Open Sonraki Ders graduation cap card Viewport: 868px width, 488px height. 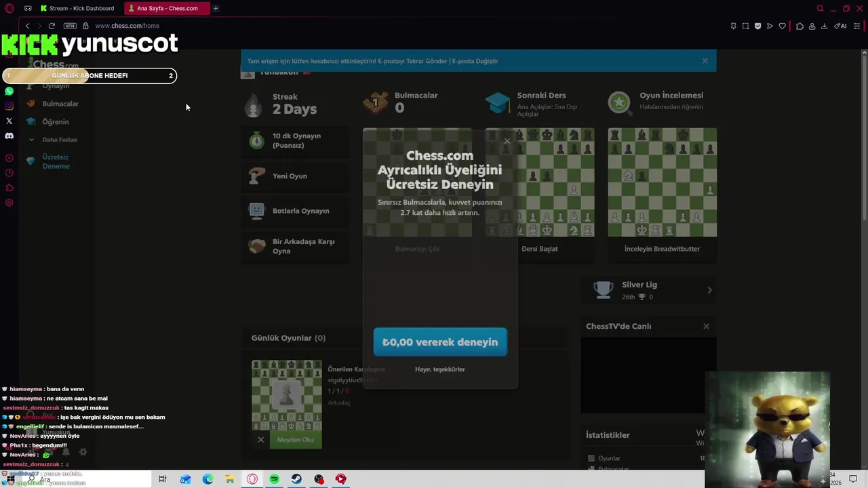tap(539, 104)
